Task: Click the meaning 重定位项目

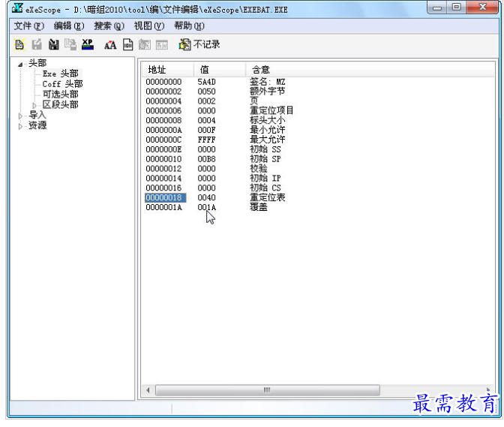Action: (271, 110)
